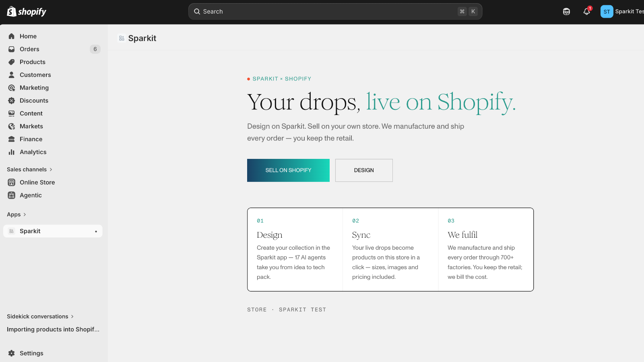Click the Discounts badge icon
644x362 pixels.
point(12,101)
